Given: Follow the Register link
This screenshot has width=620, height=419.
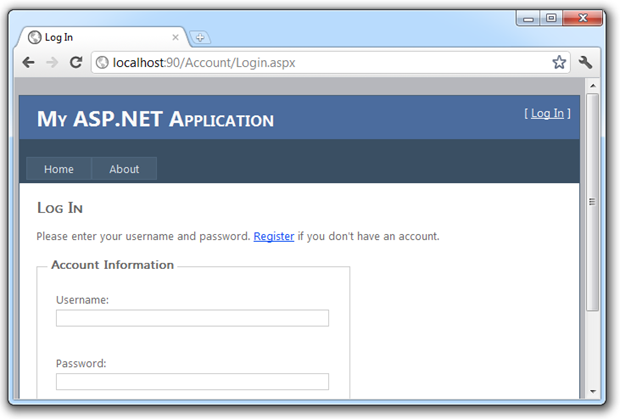Looking at the screenshot, I should coord(274,236).
